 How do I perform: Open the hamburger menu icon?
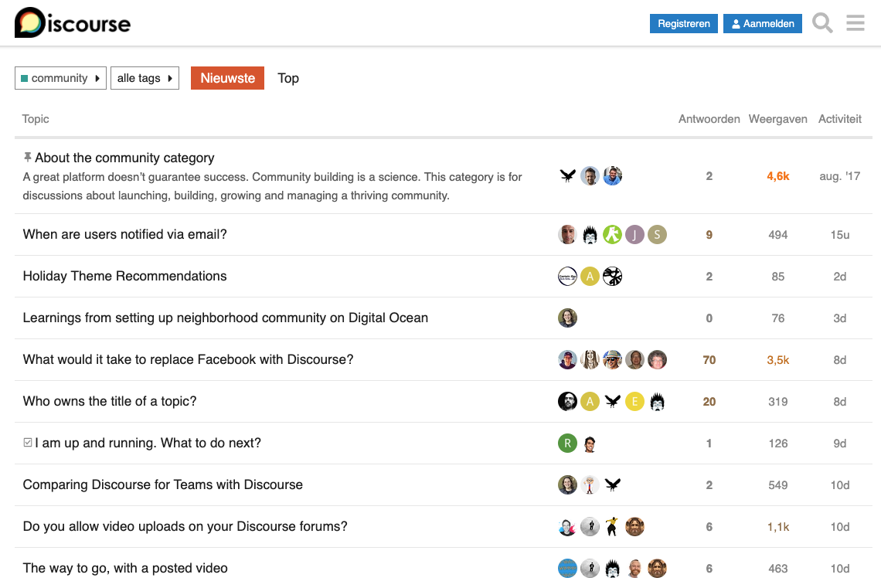[855, 23]
